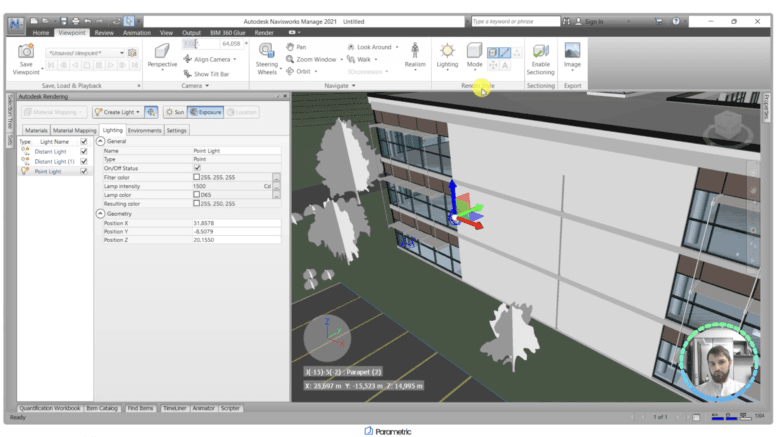Click the Navisworks application menu logo

[x=15, y=24]
